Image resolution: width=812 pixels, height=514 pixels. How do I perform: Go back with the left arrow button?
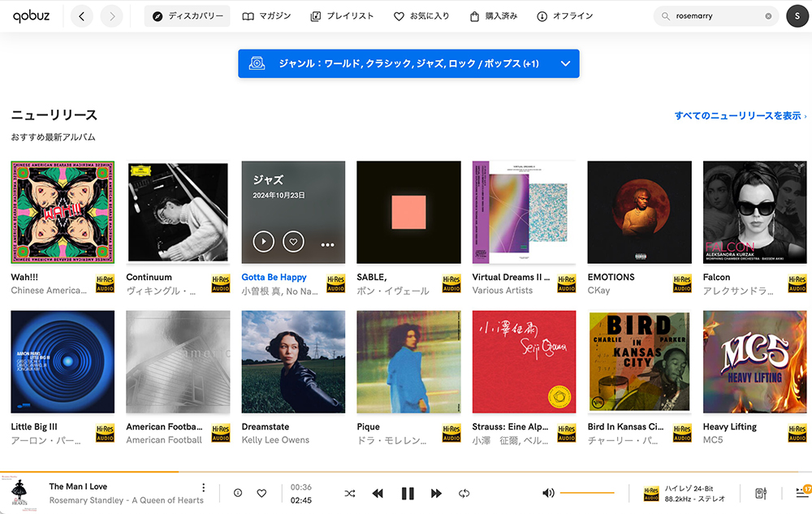[82, 16]
